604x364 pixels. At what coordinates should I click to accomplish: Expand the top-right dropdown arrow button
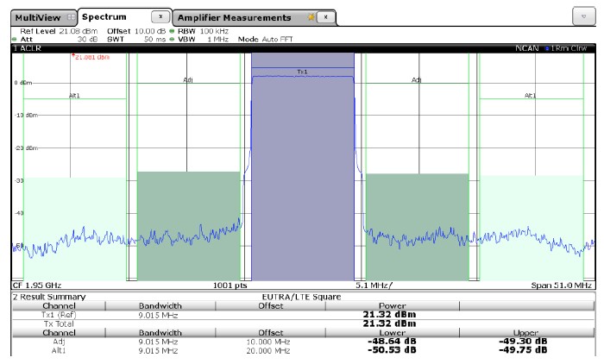(x=583, y=18)
